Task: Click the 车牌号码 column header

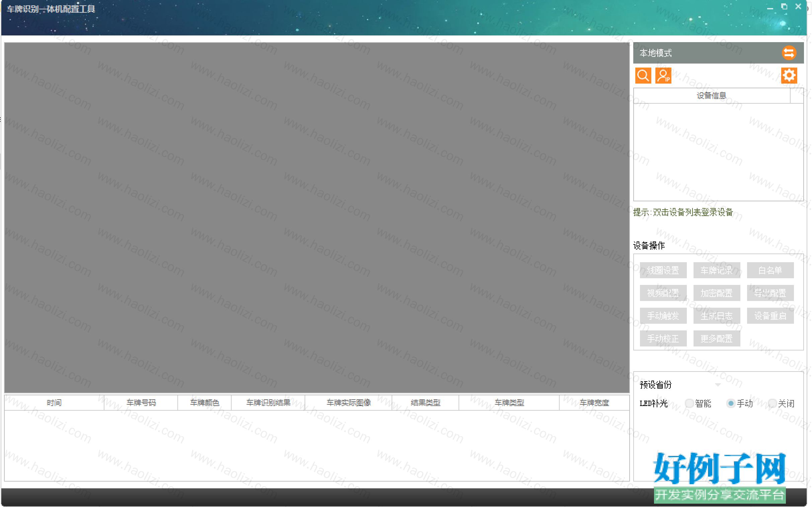Action: coord(141,403)
